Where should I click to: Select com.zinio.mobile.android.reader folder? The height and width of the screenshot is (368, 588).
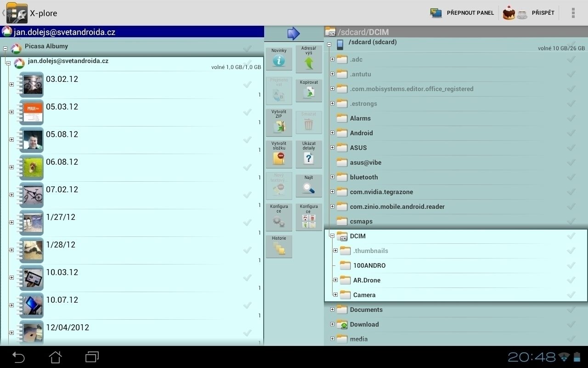(456, 207)
